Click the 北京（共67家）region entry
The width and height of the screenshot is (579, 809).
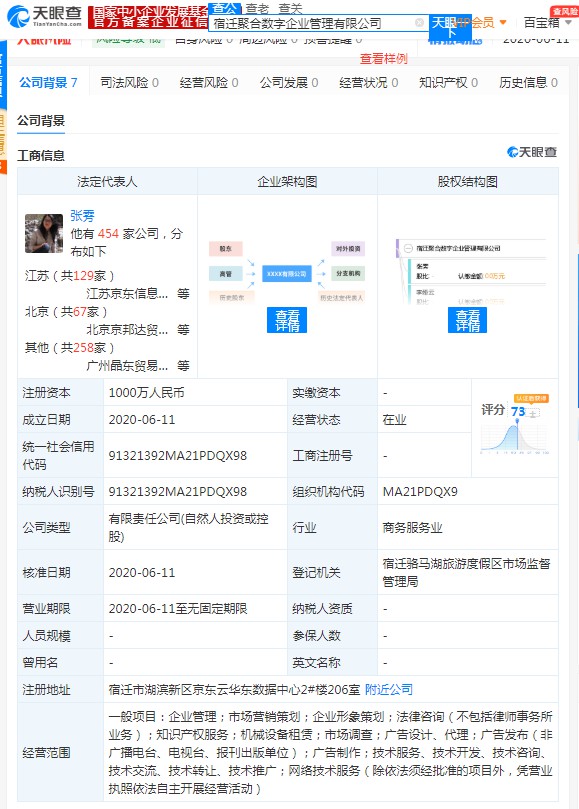66,312
